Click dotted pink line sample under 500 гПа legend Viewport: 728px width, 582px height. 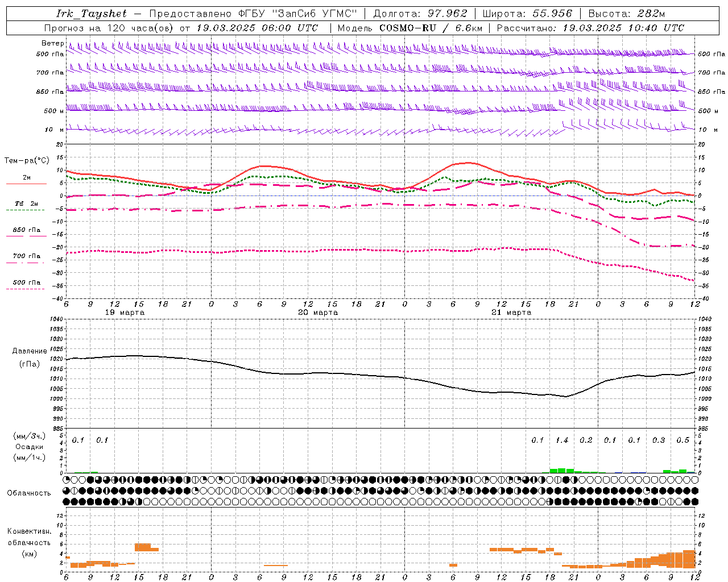pyautogui.click(x=25, y=289)
